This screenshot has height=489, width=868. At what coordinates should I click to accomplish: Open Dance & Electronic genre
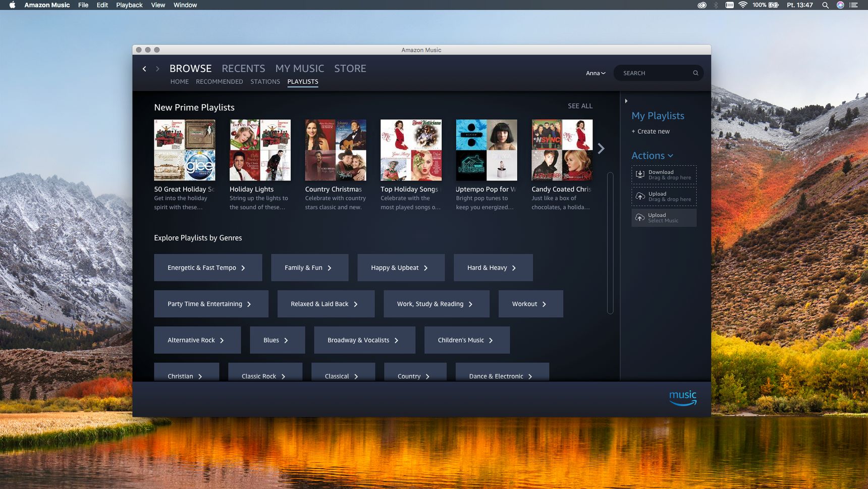point(502,372)
